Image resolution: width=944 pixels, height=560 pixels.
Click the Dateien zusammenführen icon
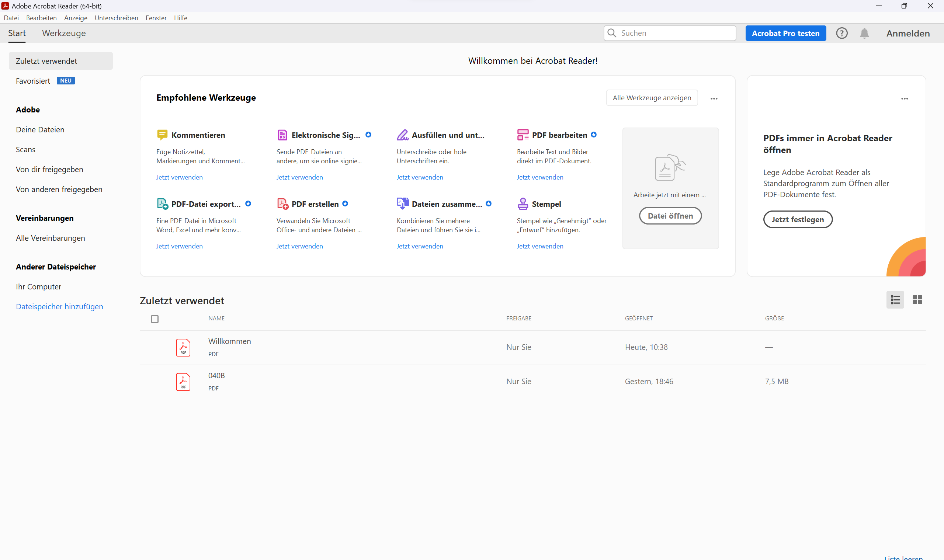click(402, 204)
